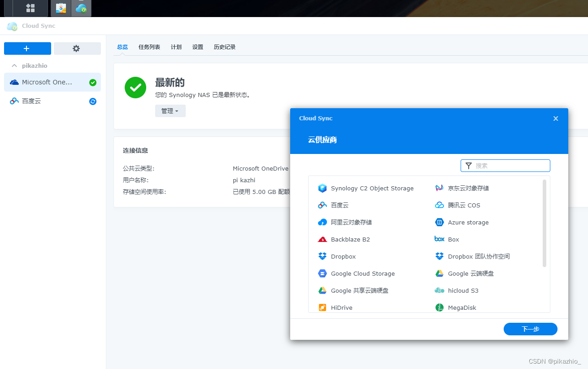Select the 百度云 connection in the sidebar
This screenshot has width=588, height=369.
52,101
